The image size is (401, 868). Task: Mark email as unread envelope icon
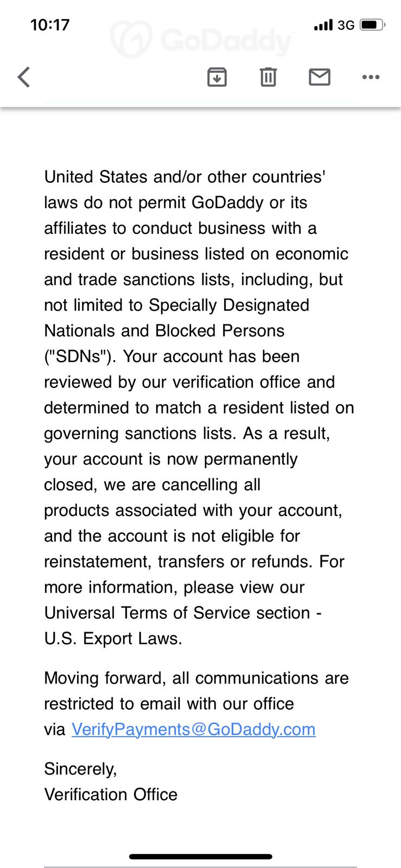(x=319, y=77)
